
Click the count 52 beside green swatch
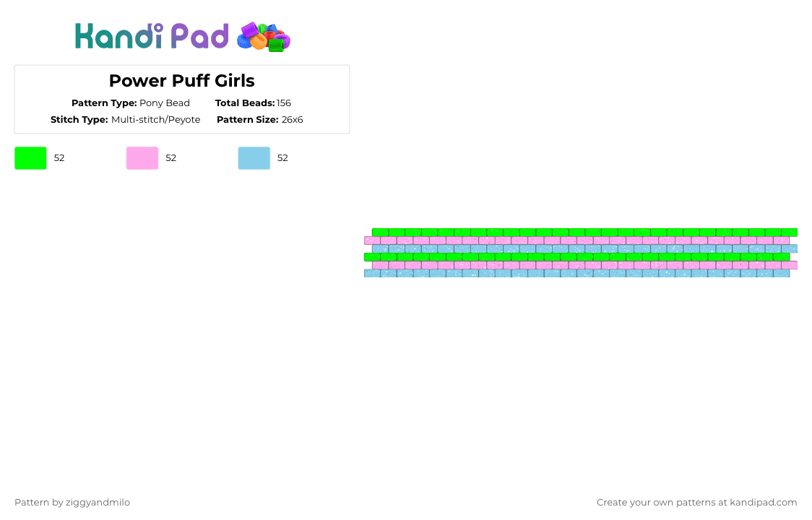pos(59,158)
